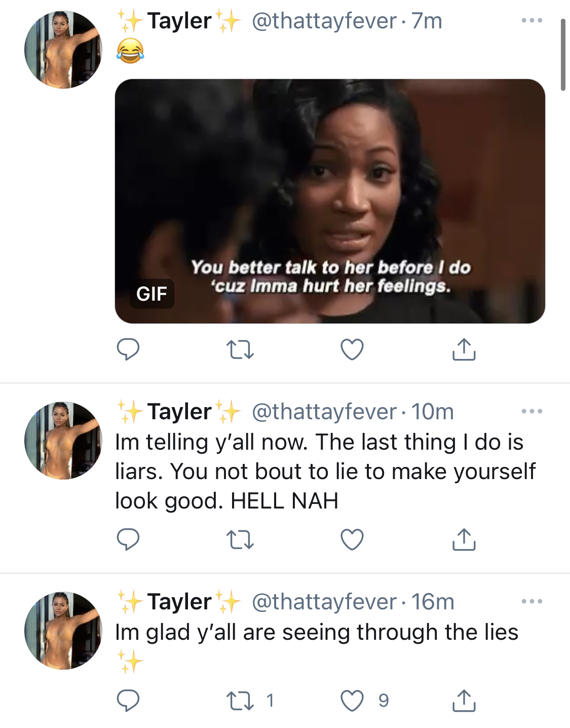Reply to the 'HELL NAH' tweet
The image size is (570, 728).
[128, 539]
